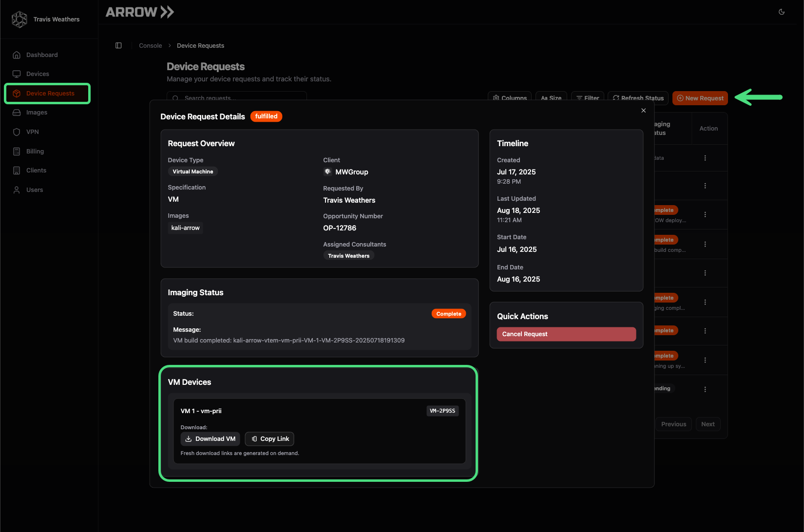804x532 pixels.
Task: Open the action menu for the first request row
Action: pos(705,158)
